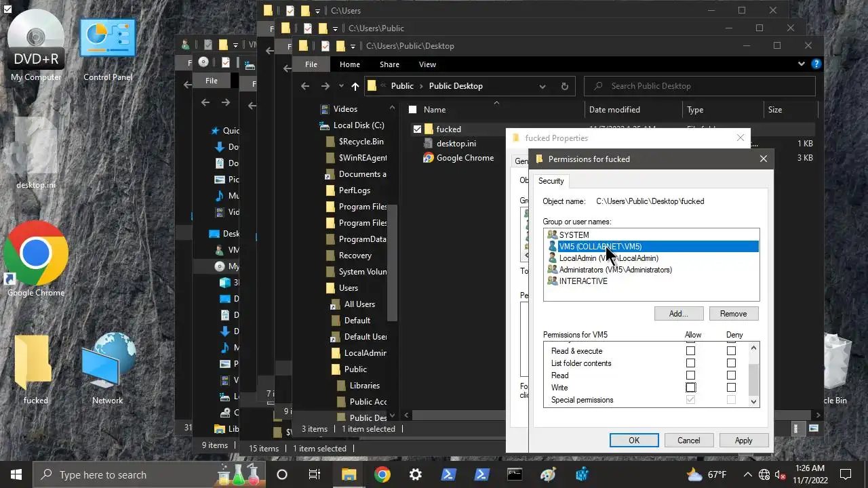The width and height of the screenshot is (868, 488).
Task: Click Search Public Desktop field
Action: click(700, 86)
